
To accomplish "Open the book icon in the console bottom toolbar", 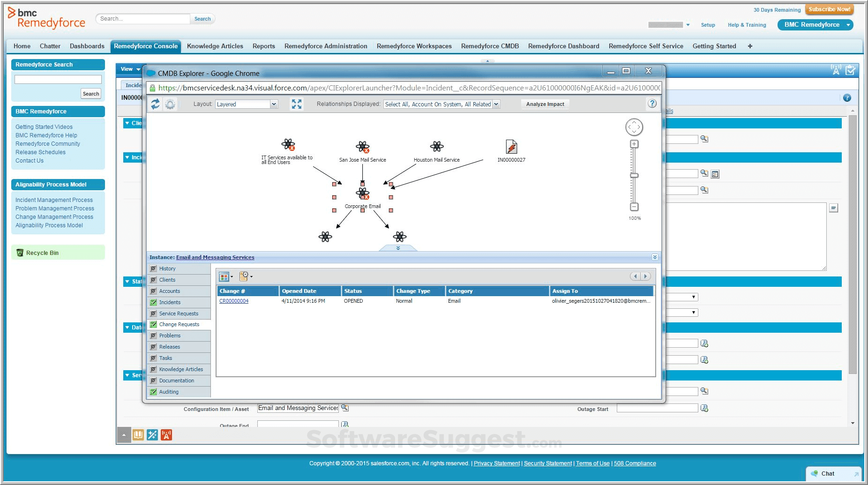I will pos(138,435).
